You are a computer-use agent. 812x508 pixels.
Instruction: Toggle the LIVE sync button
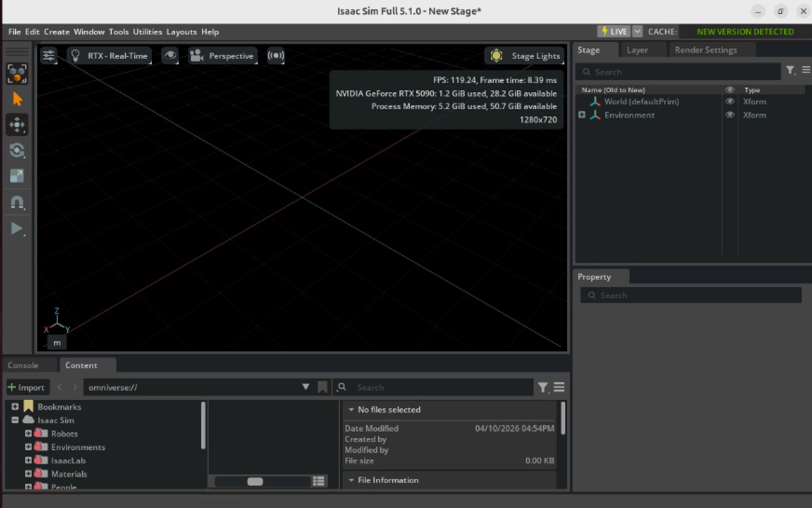tap(614, 32)
